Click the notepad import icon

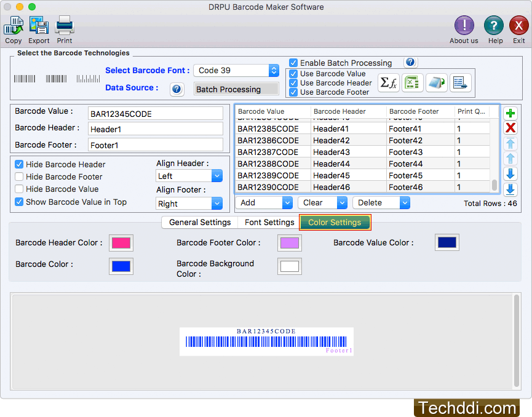tap(436, 82)
